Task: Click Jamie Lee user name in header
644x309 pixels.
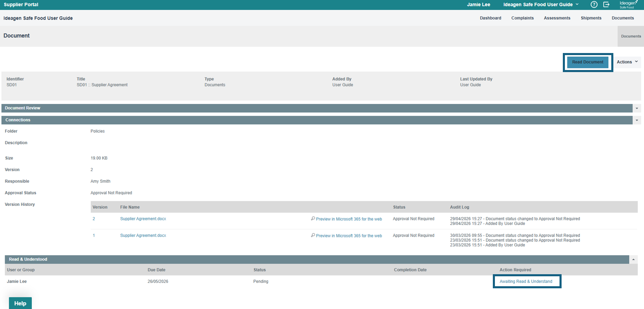Action: click(478, 5)
